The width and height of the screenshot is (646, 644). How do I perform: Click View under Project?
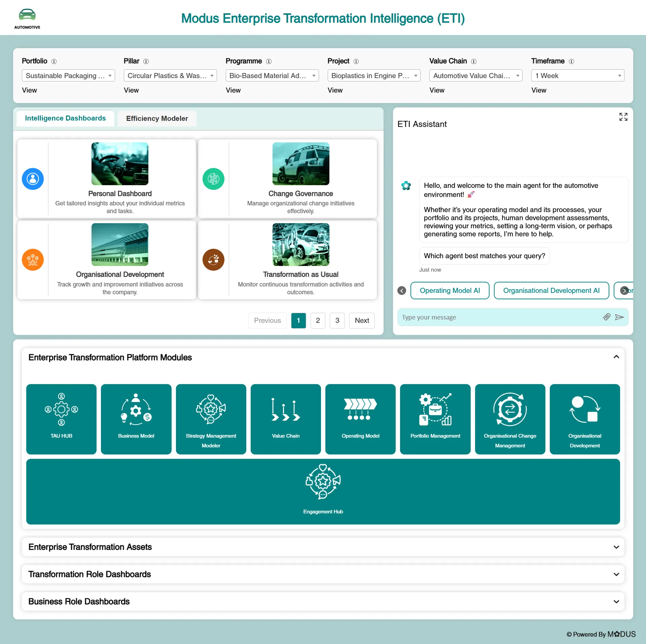tap(335, 90)
